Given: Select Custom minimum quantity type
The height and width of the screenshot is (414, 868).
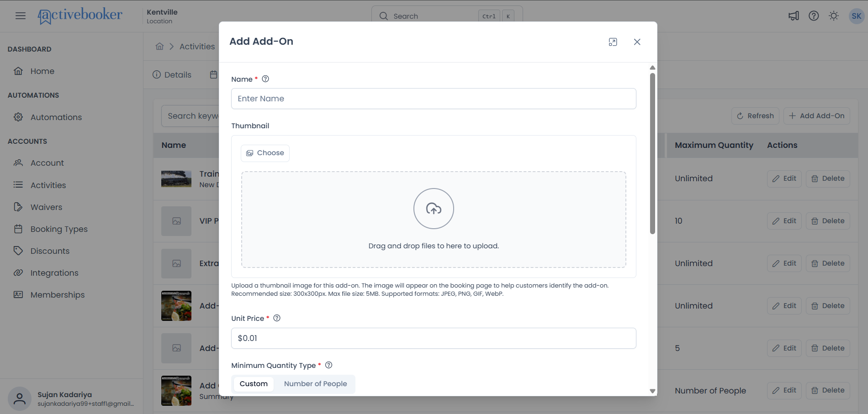Looking at the screenshot, I should [254, 384].
